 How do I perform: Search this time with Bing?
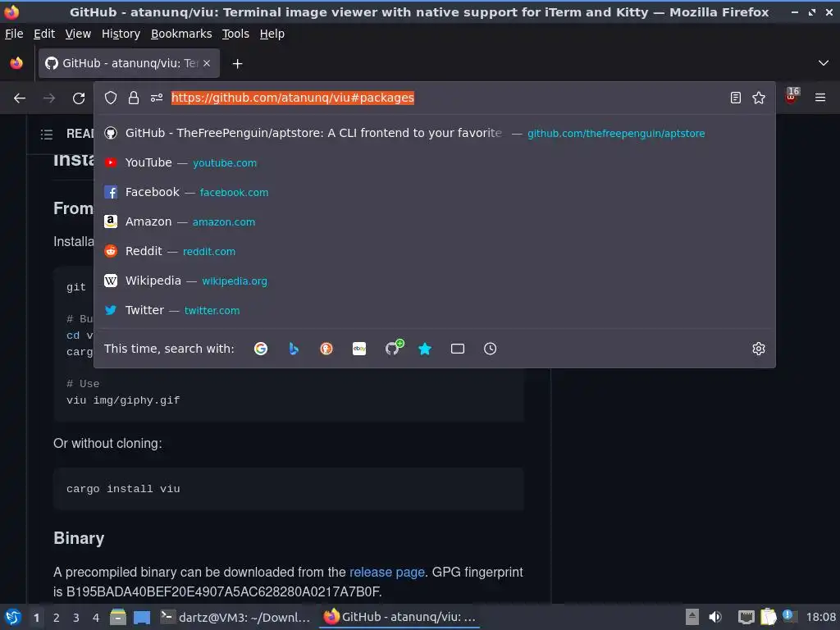click(x=294, y=349)
